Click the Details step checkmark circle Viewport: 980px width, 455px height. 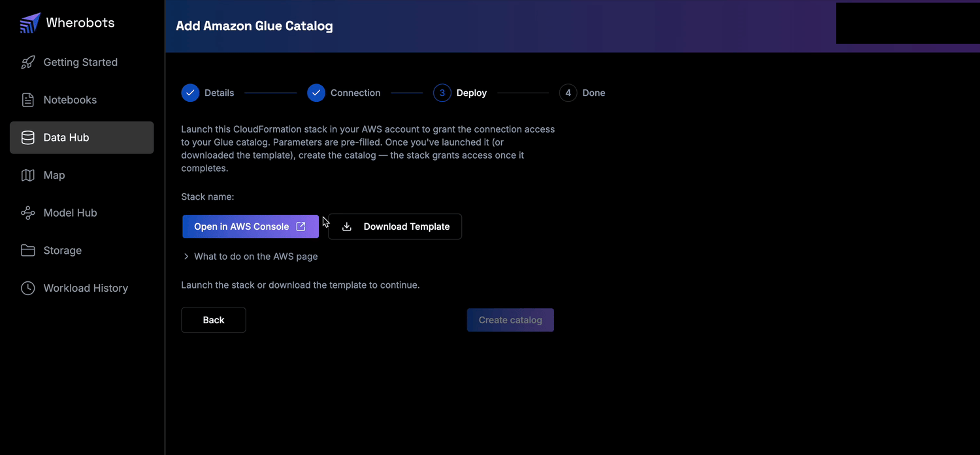point(190,93)
